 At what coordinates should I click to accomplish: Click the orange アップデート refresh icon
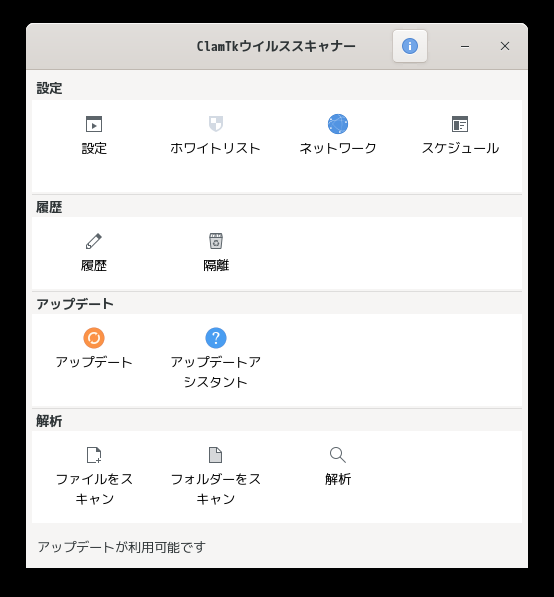tap(94, 338)
